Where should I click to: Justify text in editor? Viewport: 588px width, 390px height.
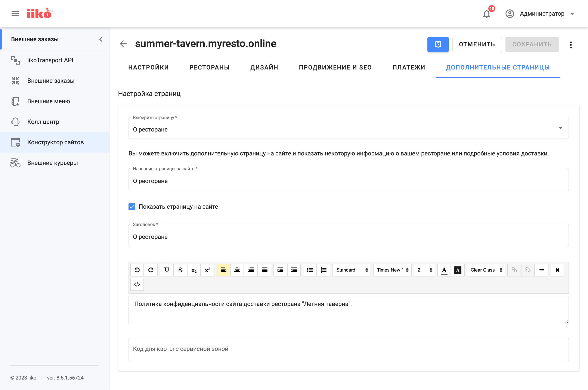264,270
